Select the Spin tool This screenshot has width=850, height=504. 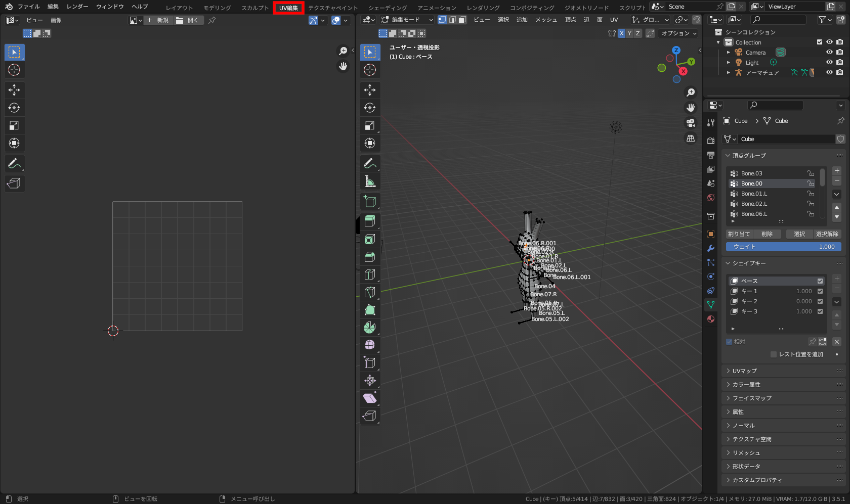[370, 328]
